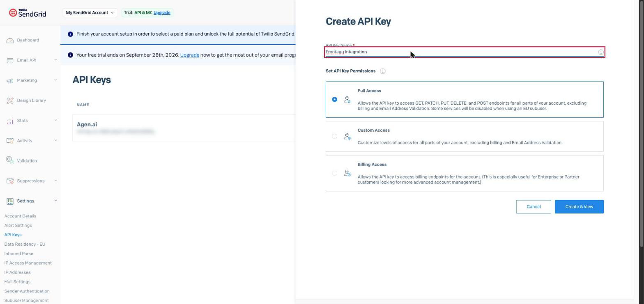644x304 pixels.
Task: Open Validation from the sidebar
Action: (x=27, y=161)
